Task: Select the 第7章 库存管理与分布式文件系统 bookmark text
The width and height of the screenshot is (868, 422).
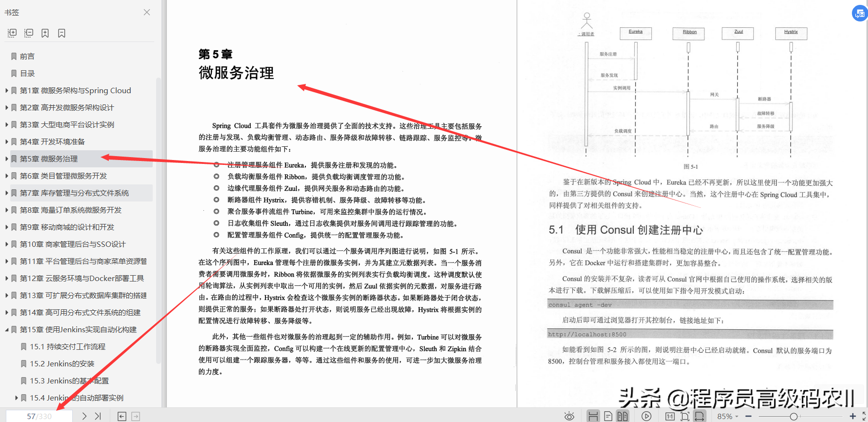Action: coord(74,193)
